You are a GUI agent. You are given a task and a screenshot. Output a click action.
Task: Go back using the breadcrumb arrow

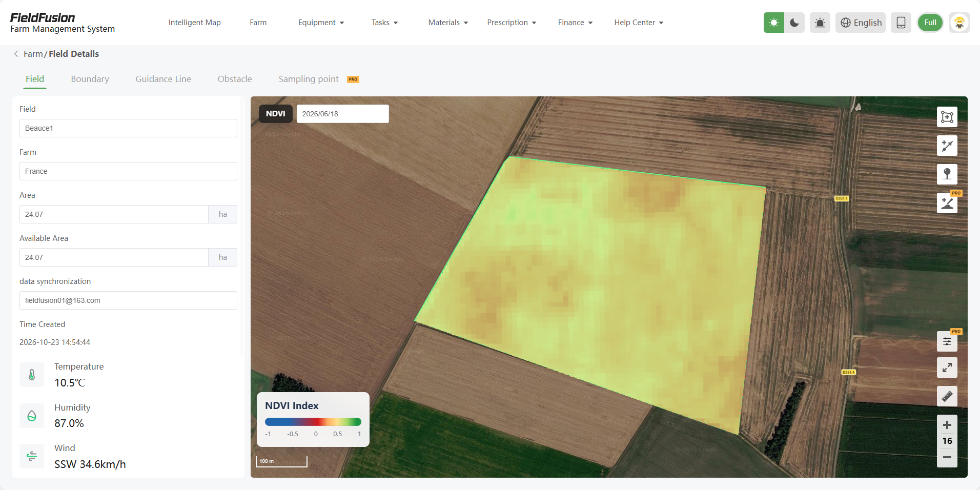[x=16, y=54]
